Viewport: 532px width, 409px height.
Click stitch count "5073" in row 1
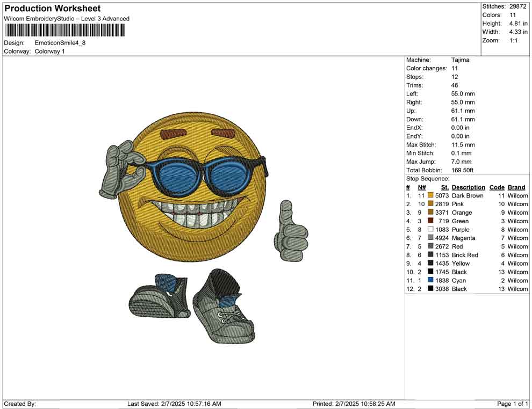tap(442, 195)
